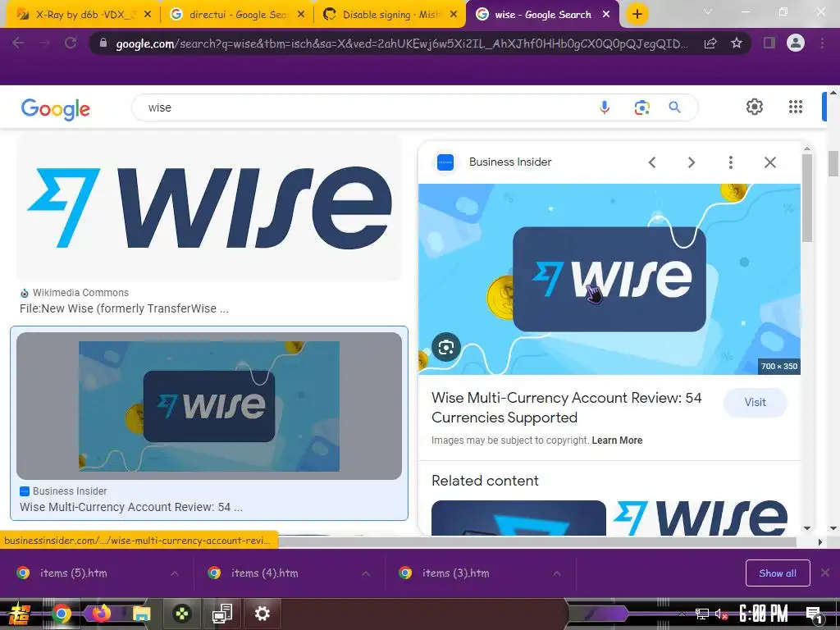Open downloaded file items (5).htm
The image size is (840, 630).
73,573
